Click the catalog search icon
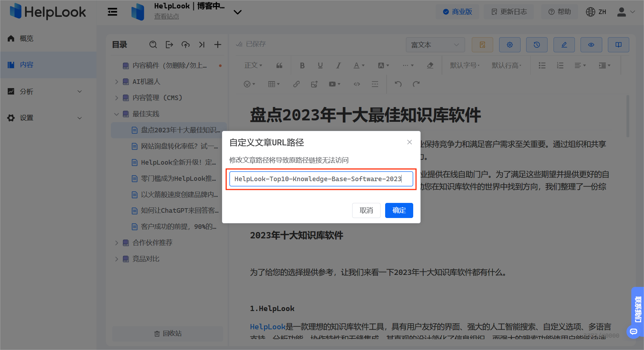644x350 pixels. (153, 45)
